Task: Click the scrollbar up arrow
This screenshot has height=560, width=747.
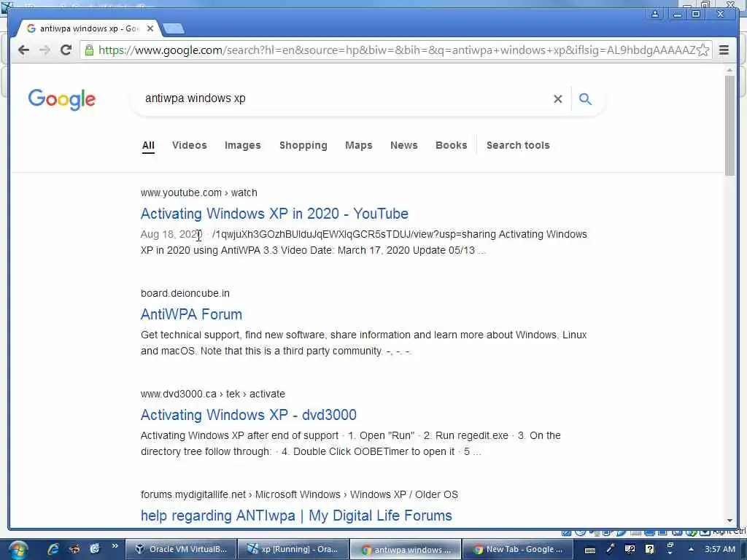Action: point(729,70)
